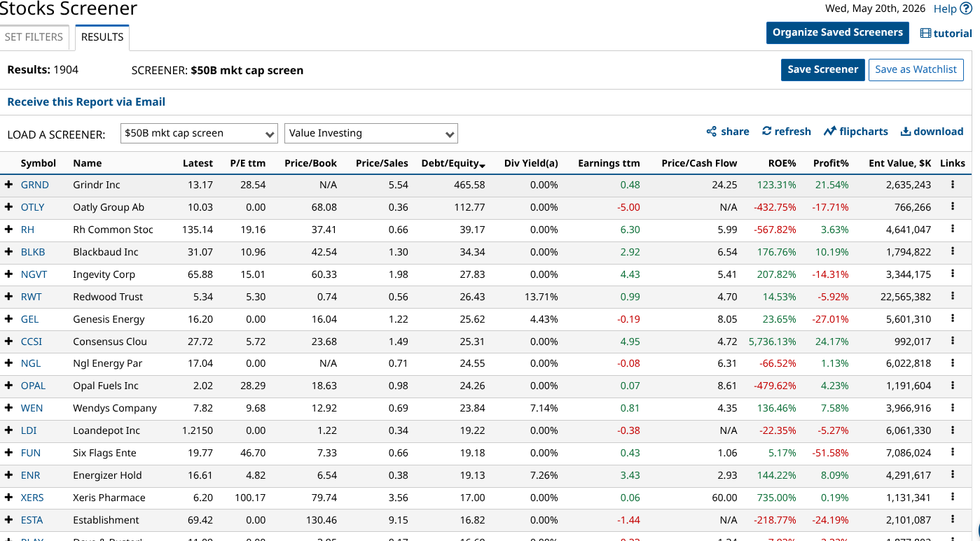The height and width of the screenshot is (541, 980).
Task: Click Save as Watchlist button
Action: pyautogui.click(x=916, y=69)
